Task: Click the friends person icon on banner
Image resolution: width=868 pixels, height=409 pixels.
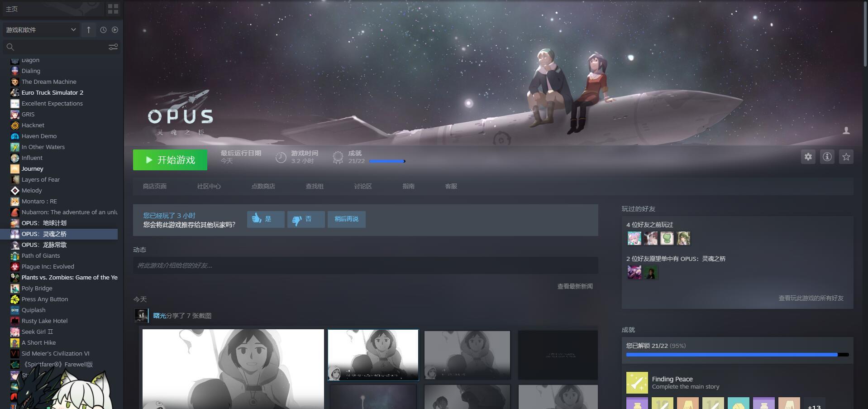Action: 846,130
